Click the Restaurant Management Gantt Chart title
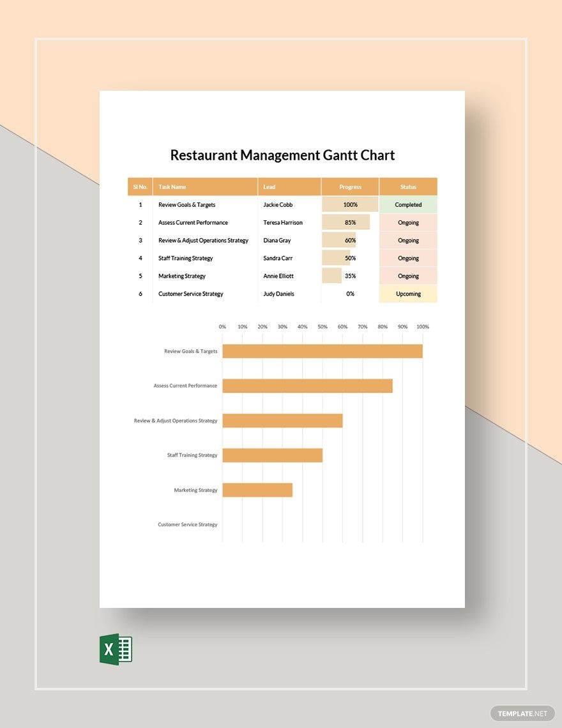The height and width of the screenshot is (728, 562). (282, 155)
